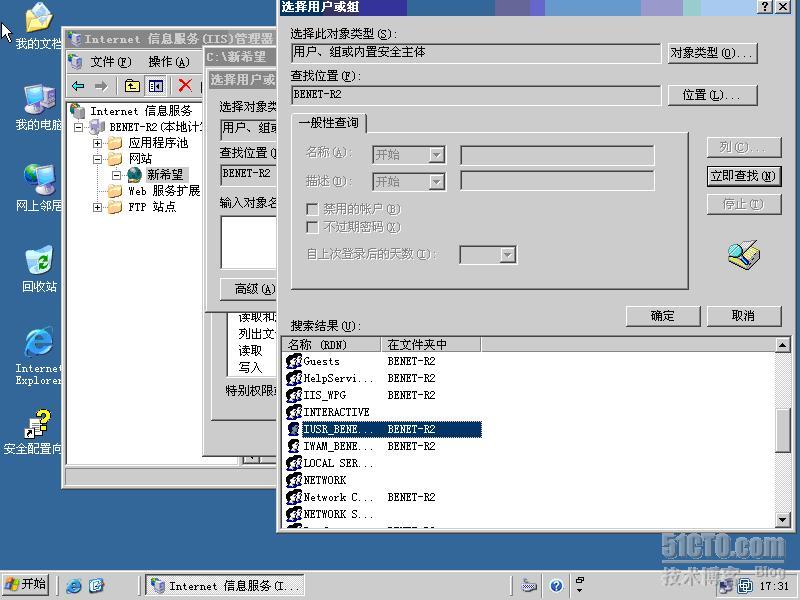Click the 立即查找(N) button
Screen dimensions: 800x600
pos(744,176)
